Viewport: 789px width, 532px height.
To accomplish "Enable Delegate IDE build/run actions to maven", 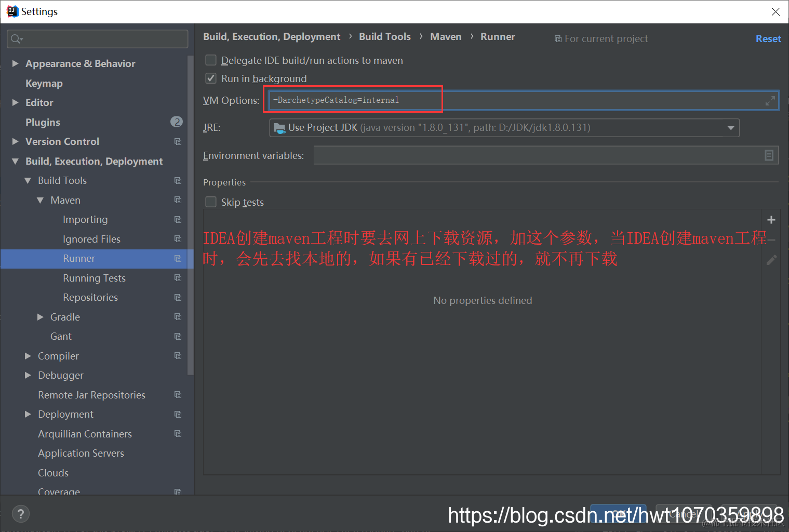I will pos(211,60).
